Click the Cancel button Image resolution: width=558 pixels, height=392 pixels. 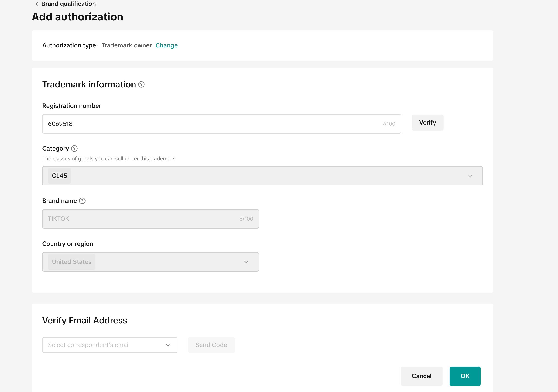tap(421, 376)
